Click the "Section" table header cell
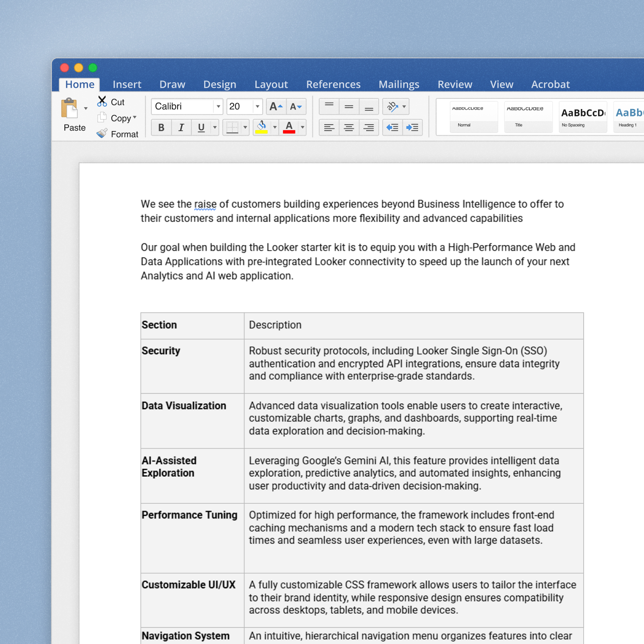 pyautogui.click(x=192, y=326)
